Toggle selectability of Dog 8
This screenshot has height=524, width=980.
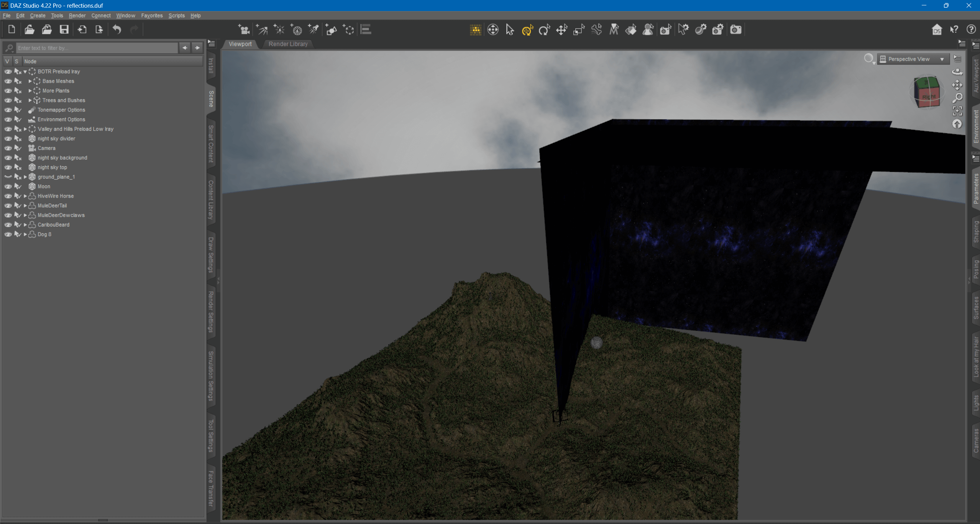pyautogui.click(x=18, y=234)
